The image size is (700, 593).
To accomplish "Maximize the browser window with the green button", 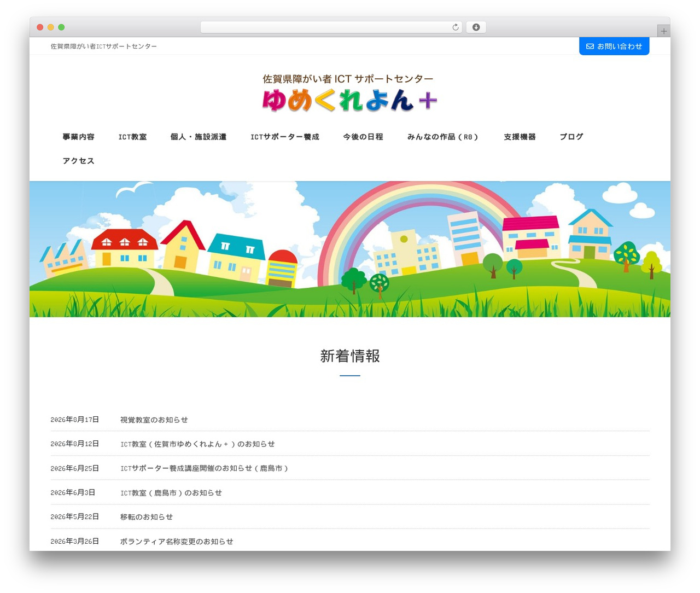I will tap(62, 27).
